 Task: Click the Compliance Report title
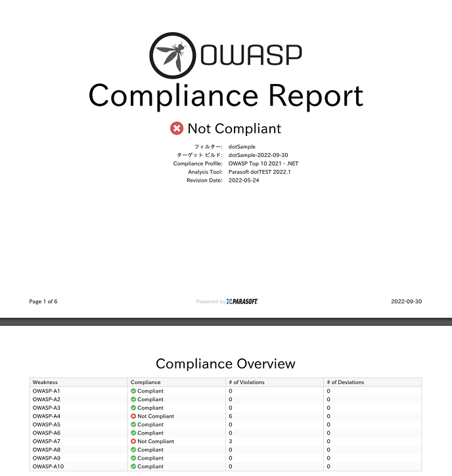(x=226, y=96)
